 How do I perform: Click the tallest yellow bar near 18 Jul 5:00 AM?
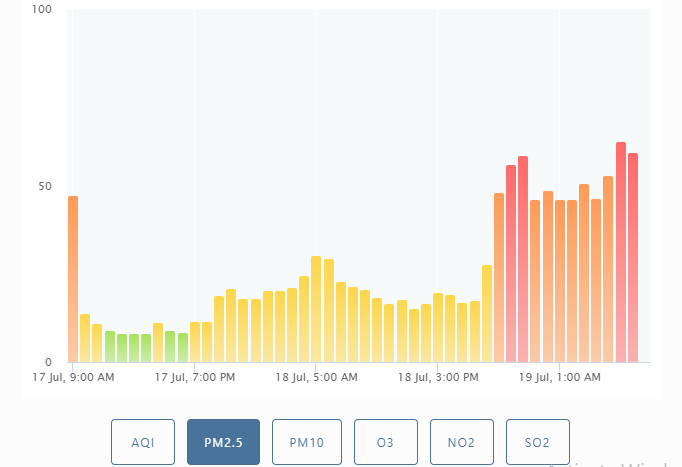click(316, 309)
